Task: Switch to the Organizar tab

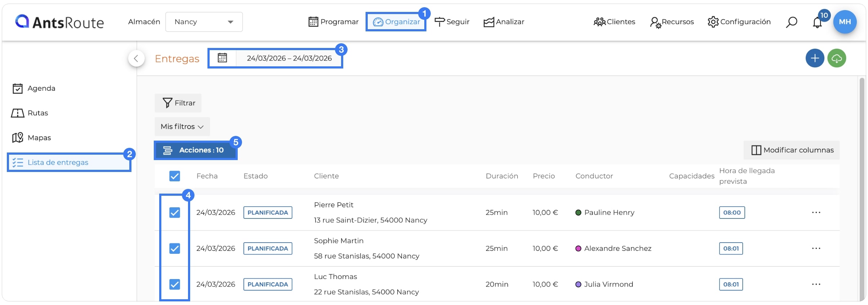Action: [x=396, y=22]
